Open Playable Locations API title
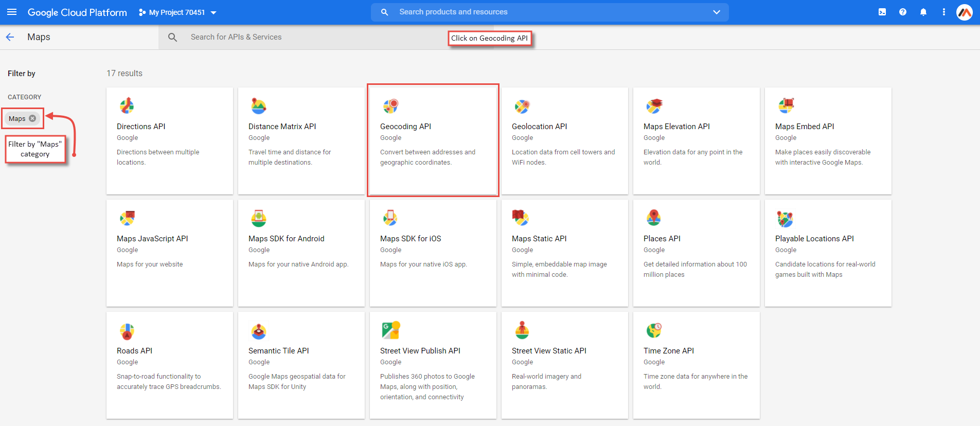 point(814,239)
